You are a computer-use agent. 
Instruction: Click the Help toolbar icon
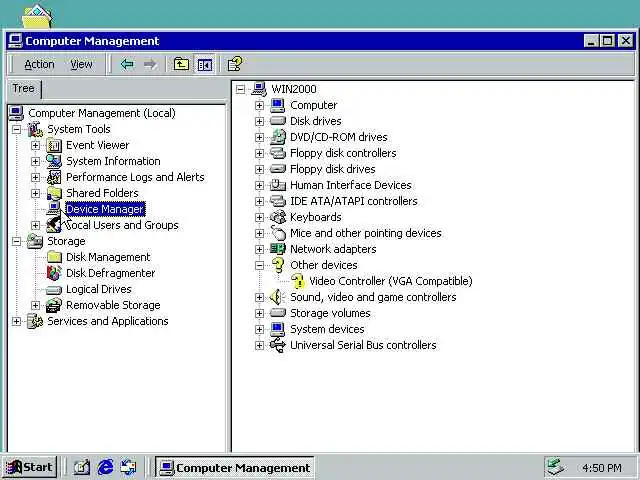(x=235, y=64)
